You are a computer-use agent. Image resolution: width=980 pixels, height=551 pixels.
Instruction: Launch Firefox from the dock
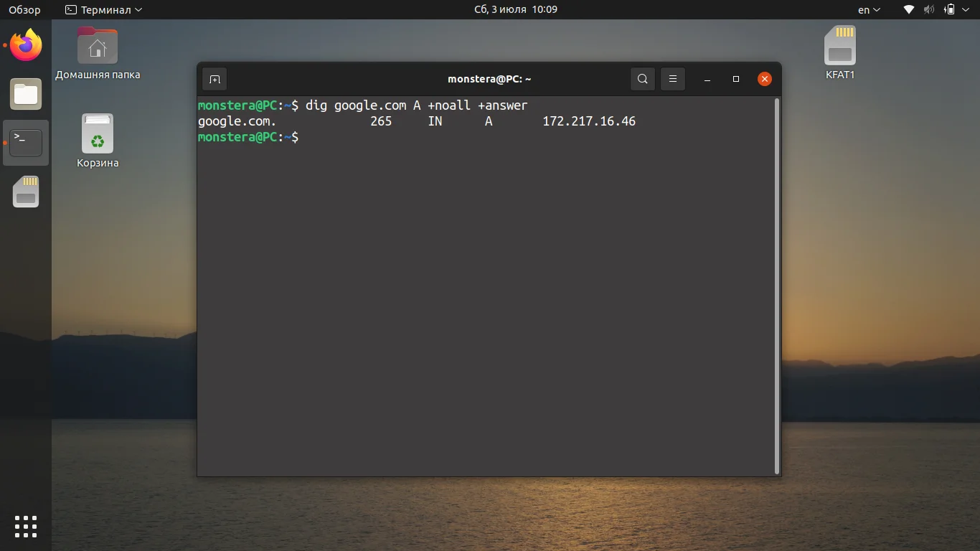[26, 45]
